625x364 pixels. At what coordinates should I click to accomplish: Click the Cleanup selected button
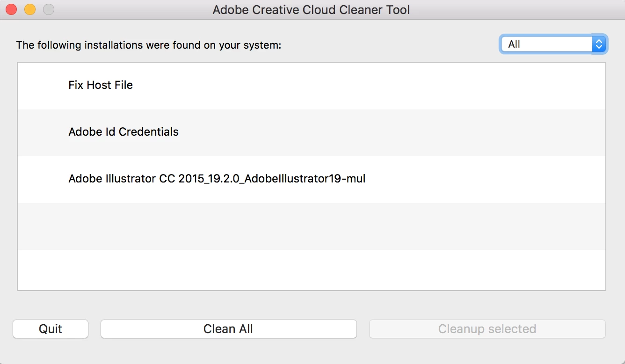[487, 329]
